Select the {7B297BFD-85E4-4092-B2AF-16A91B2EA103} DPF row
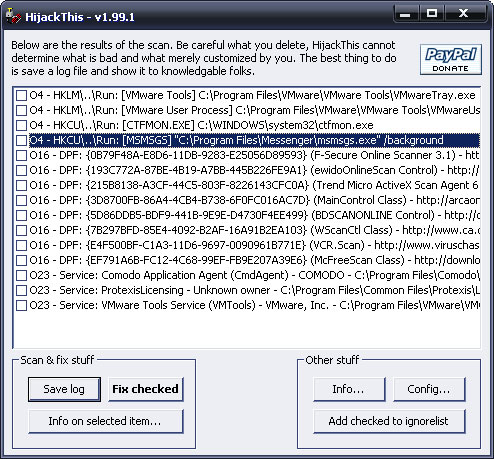 (x=255, y=230)
